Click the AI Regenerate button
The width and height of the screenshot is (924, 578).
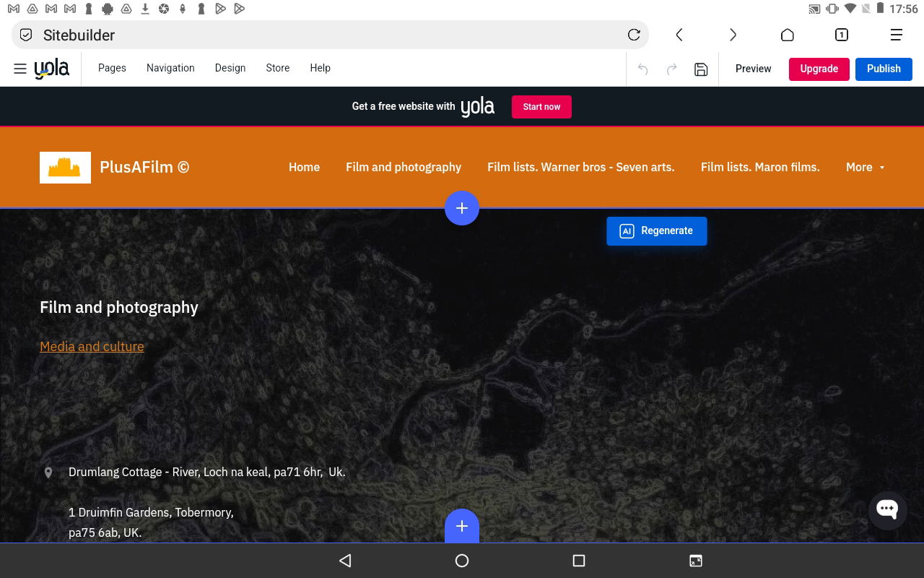pyautogui.click(x=657, y=231)
